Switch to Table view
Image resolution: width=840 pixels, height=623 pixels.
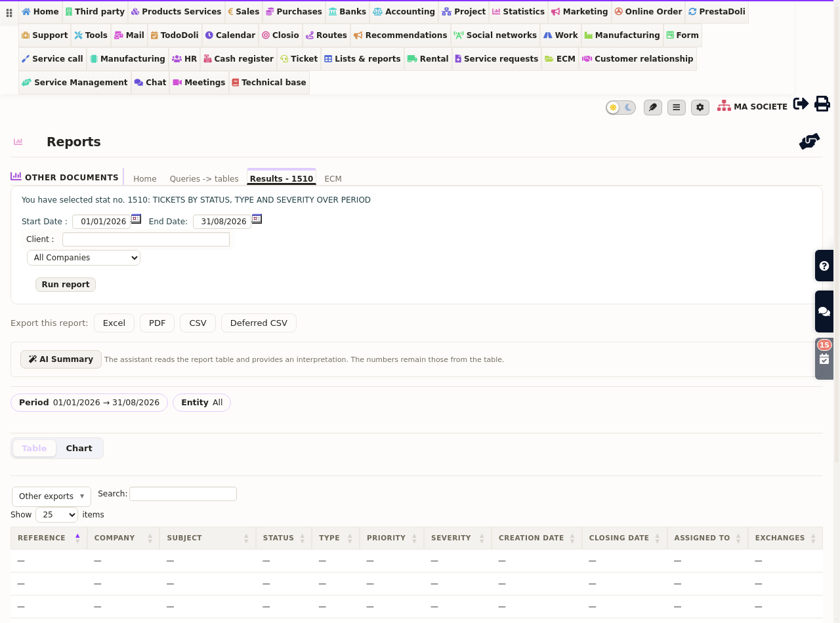coord(34,449)
